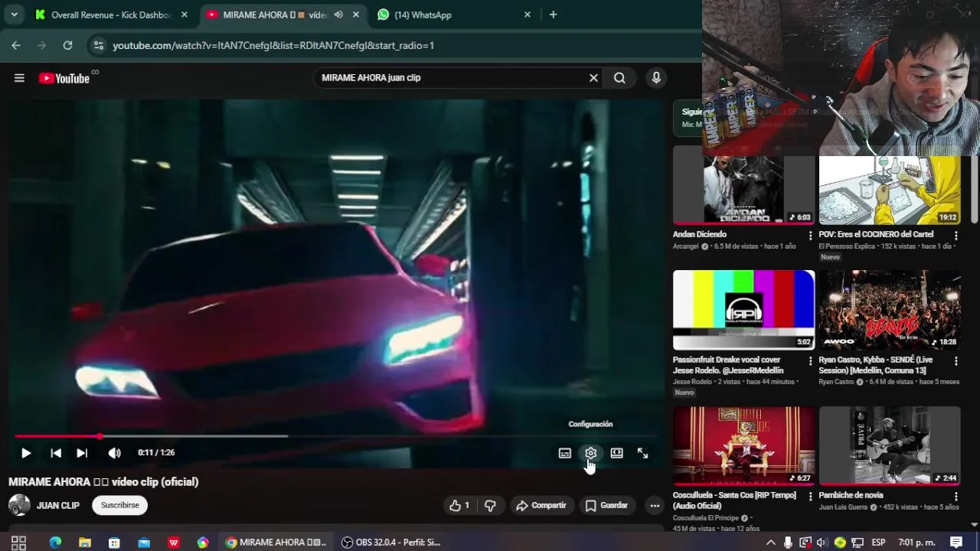Open options menu for Passionfruit cover
The height and width of the screenshot is (551, 980).
(x=810, y=360)
